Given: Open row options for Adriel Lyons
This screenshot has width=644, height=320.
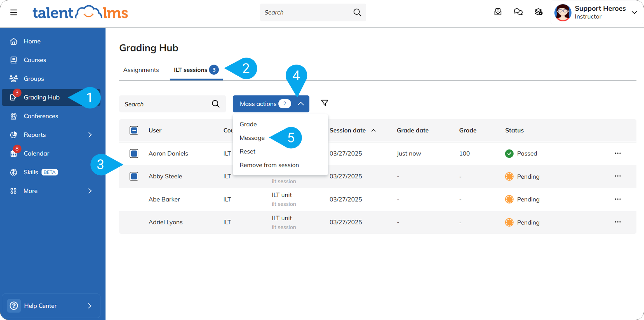Looking at the screenshot, I should 618,222.
